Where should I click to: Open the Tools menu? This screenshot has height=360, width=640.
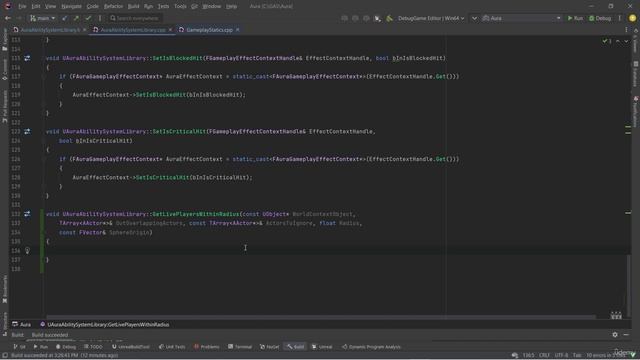click(x=180, y=6)
